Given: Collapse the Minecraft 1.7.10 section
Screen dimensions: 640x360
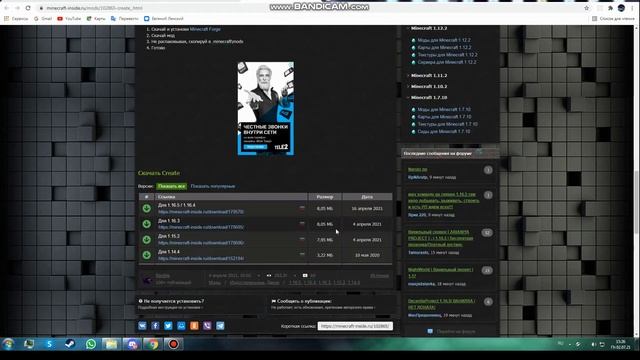Looking at the screenshot, I should coord(429,98).
